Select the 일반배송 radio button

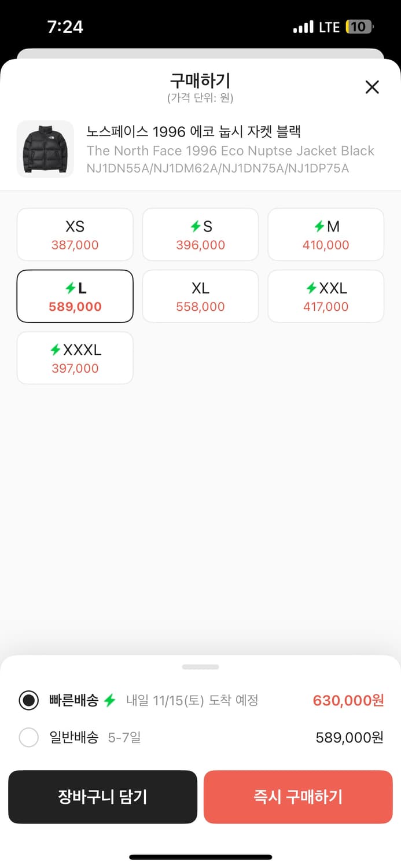pyautogui.click(x=28, y=738)
